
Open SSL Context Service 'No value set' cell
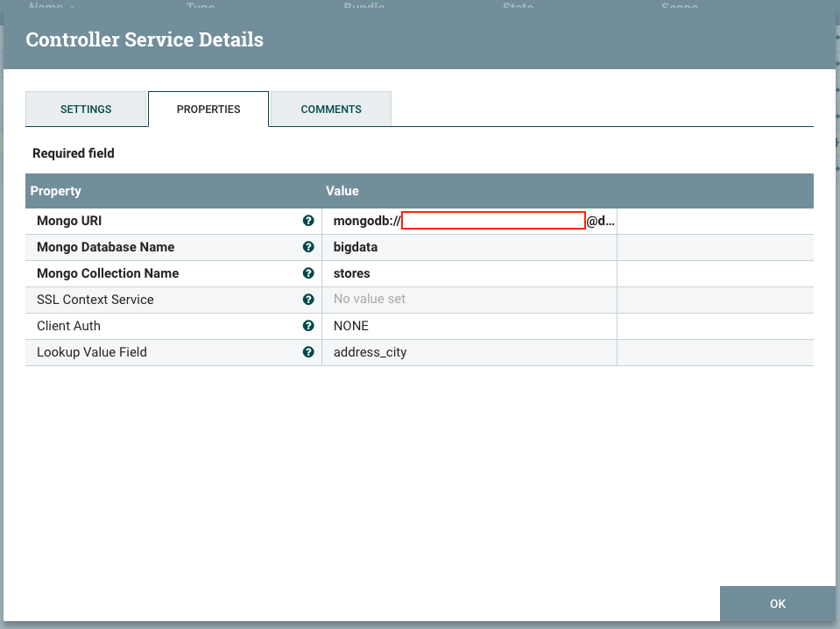pyautogui.click(x=370, y=300)
